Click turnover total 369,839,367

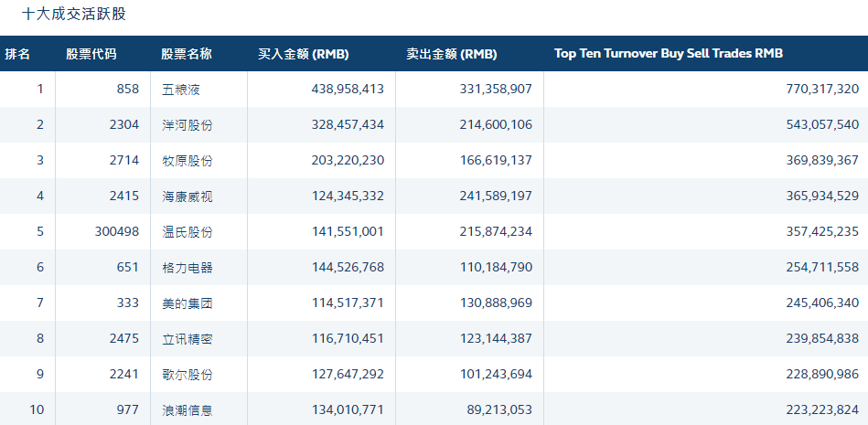822,161
